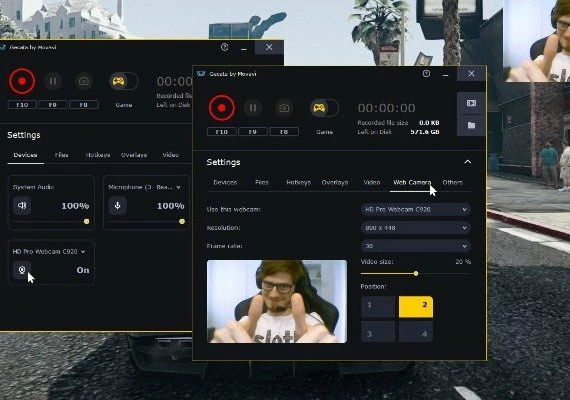Take a screenshot with front window camera icon
The width and height of the screenshot is (570, 400).
click(284, 108)
